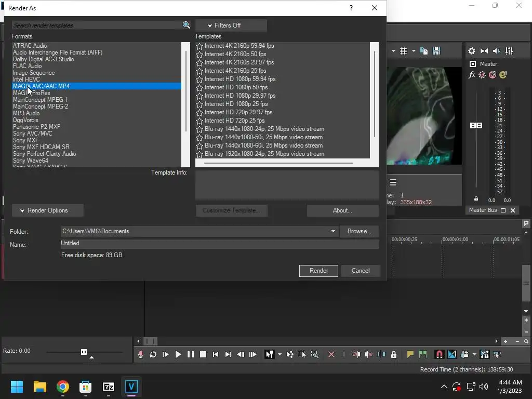Click the Name input field
This screenshot has width=532, height=399.
tap(220, 244)
